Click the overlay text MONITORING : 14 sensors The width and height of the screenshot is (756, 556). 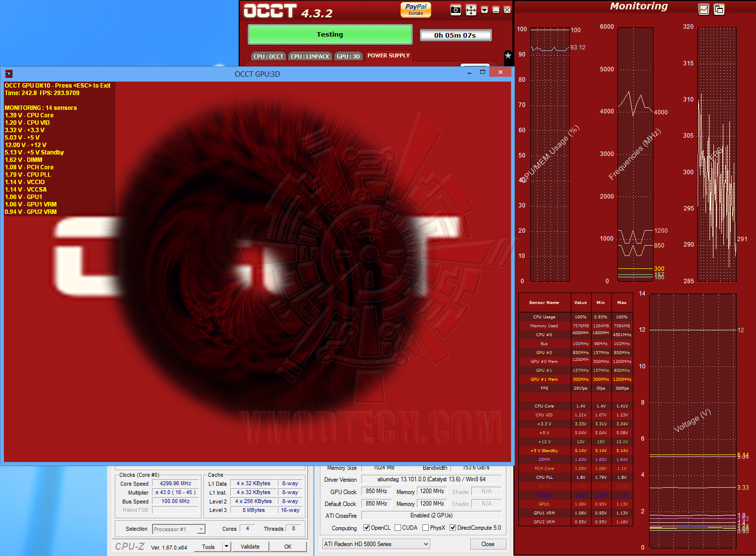(x=41, y=108)
